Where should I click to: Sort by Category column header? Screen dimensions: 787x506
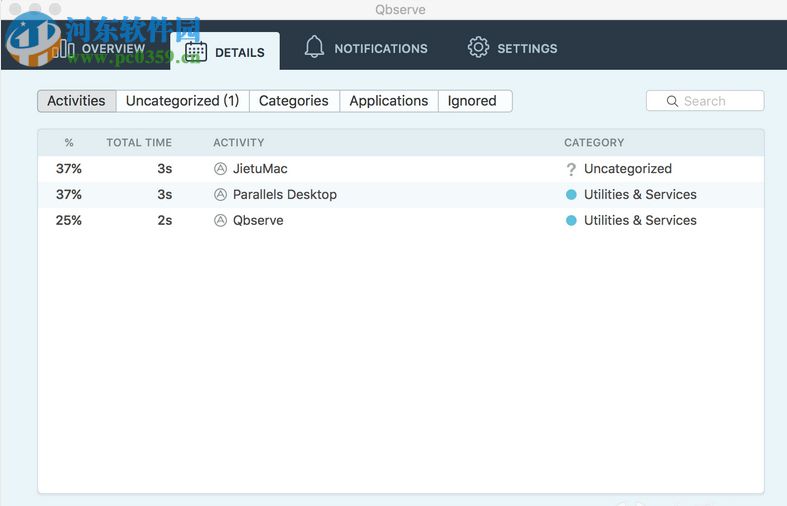pos(594,143)
